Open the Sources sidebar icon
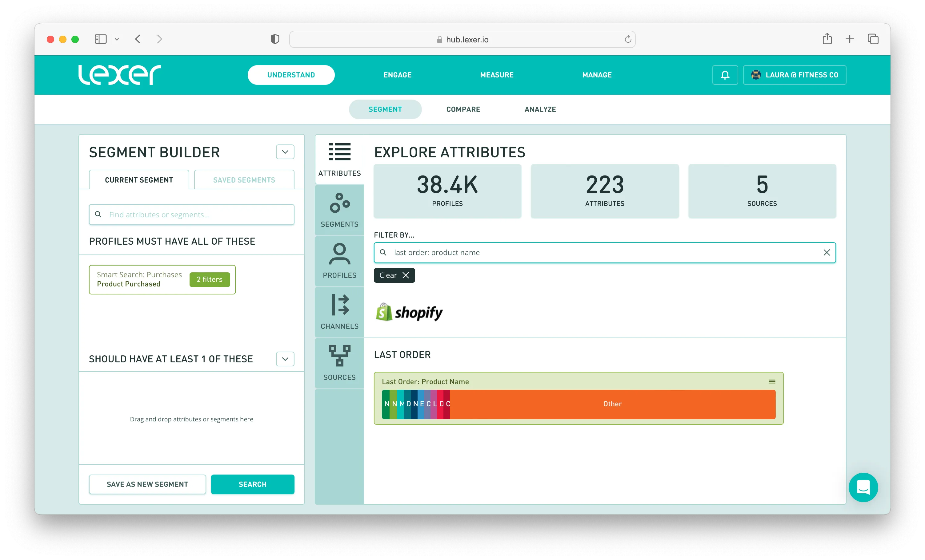The height and width of the screenshot is (560, 925). tap(339, 362)
